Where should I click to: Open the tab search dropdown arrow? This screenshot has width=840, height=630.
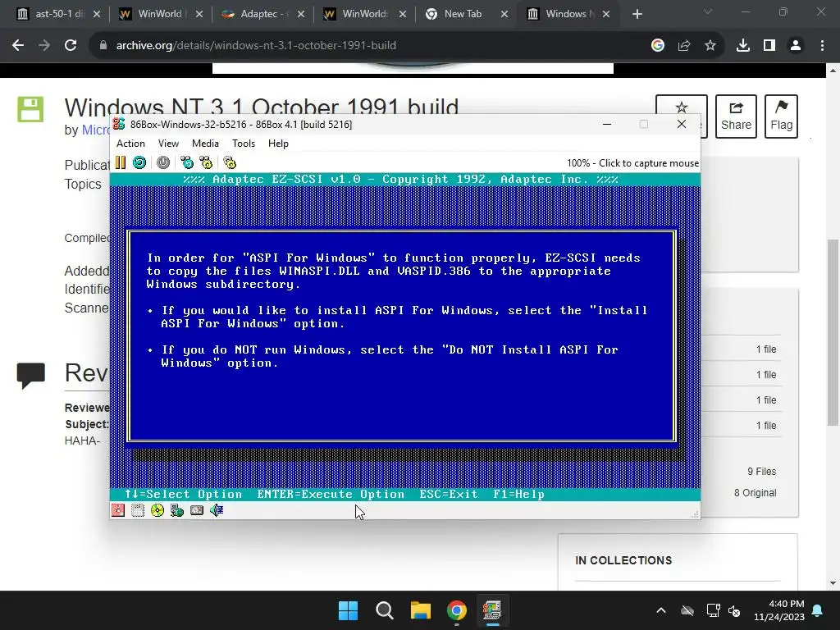(x=708, y=11)
